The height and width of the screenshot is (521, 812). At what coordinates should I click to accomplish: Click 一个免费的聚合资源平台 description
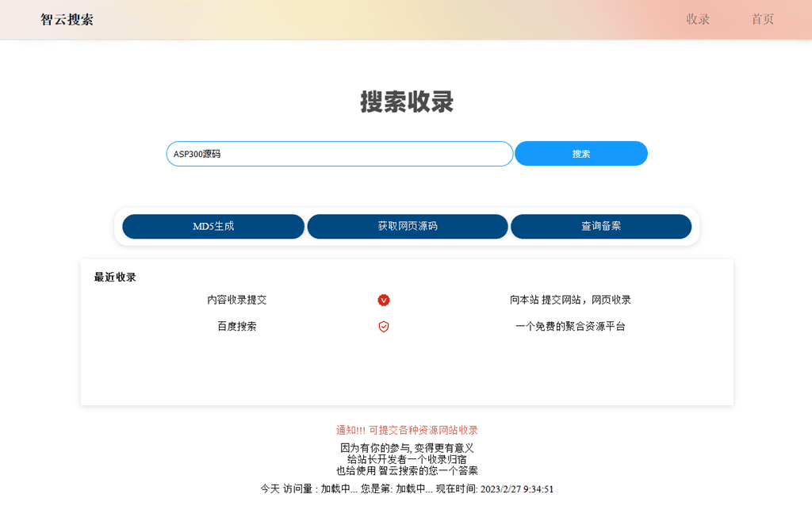click(570, 326)
